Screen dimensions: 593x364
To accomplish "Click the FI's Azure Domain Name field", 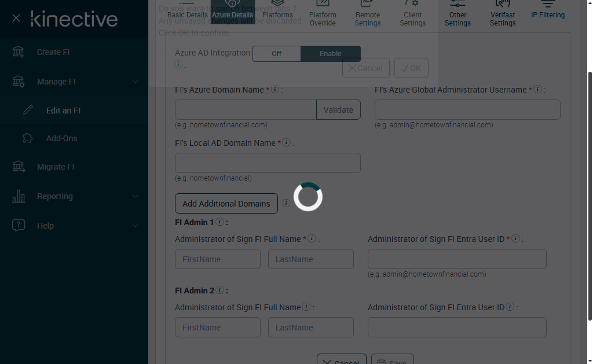I will pos(246,109).
